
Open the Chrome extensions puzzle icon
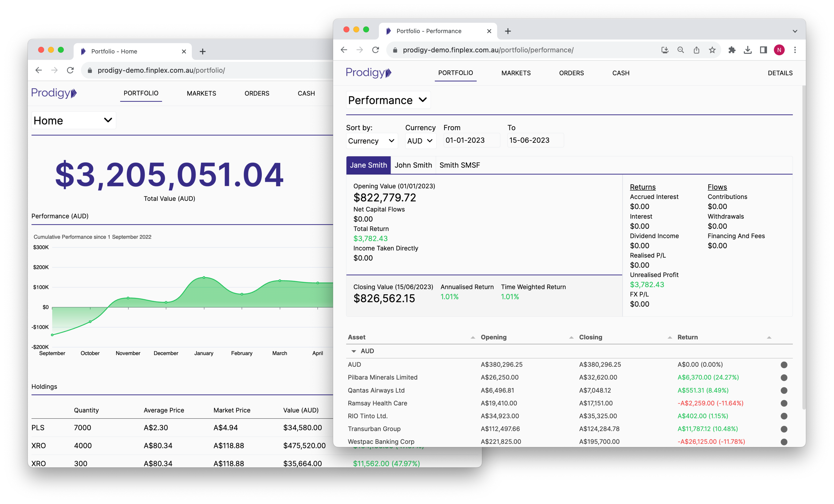click(x=732, y=50)
